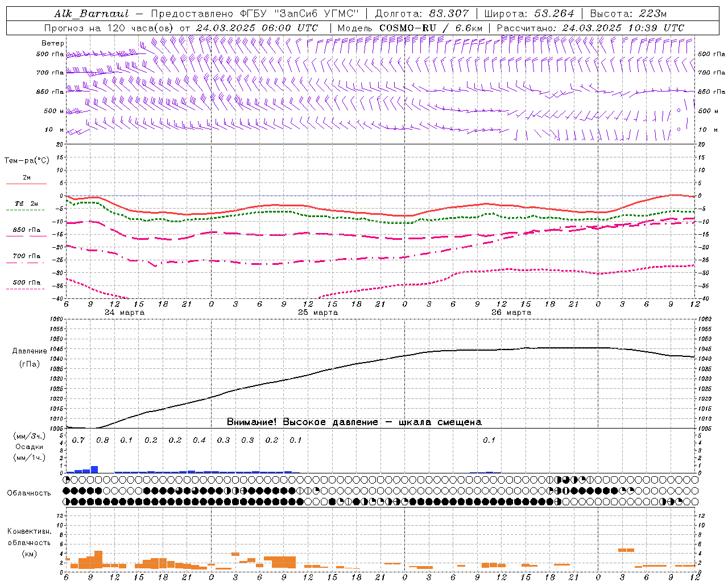Click the 'Тем-ра(°C)' axis title

click(27, 161)
